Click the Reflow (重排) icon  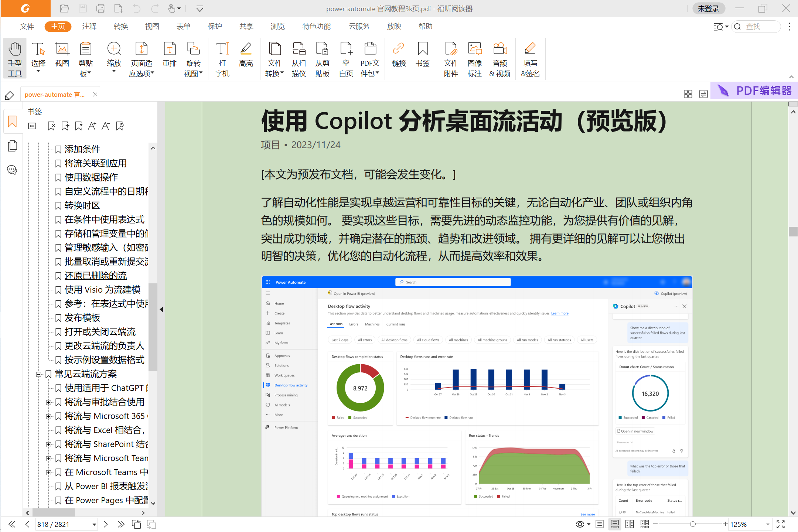tap(170, 54)
